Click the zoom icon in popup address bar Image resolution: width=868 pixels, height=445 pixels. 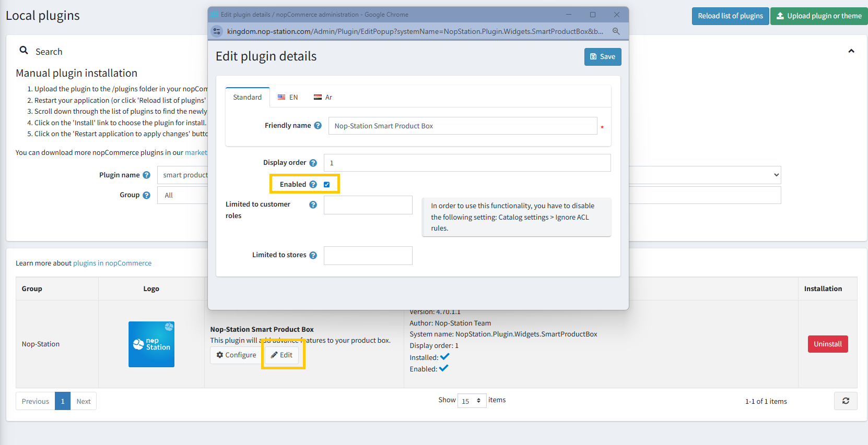616,31
